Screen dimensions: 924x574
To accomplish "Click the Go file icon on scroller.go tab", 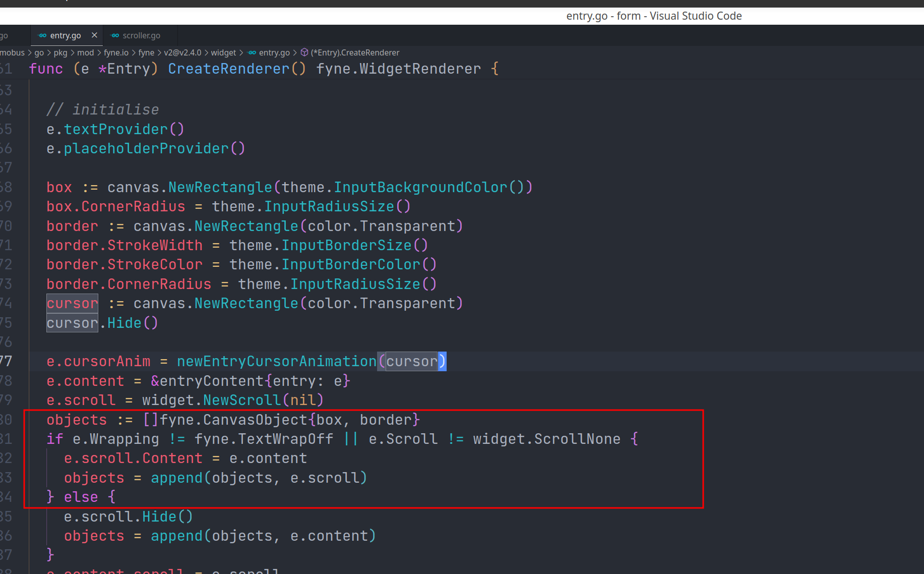I will 115,35.
